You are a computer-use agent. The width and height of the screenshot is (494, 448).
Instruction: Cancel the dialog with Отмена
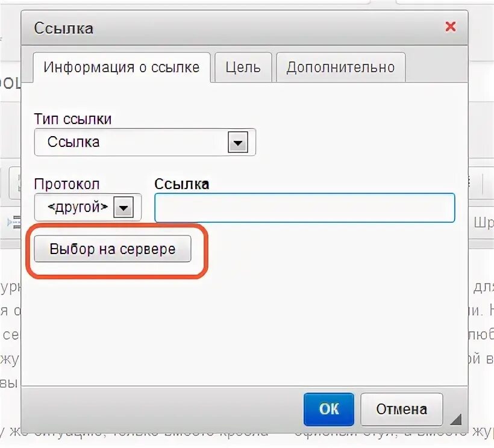402,409
